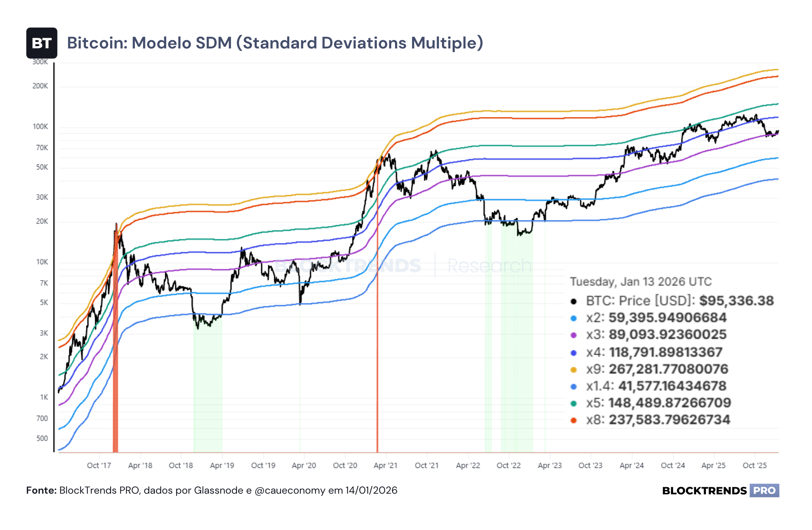Image resolution: width=812 pixels, height=530 pixels.
Task: Click the Oct '25 x-axis label
Action: tap(754, 466)
